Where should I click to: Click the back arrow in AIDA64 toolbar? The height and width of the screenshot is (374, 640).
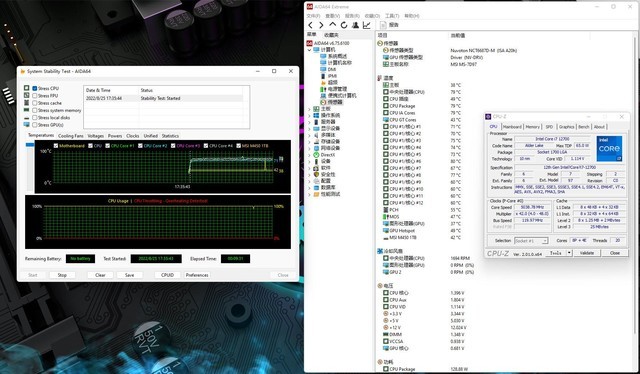tap(311, 25)
